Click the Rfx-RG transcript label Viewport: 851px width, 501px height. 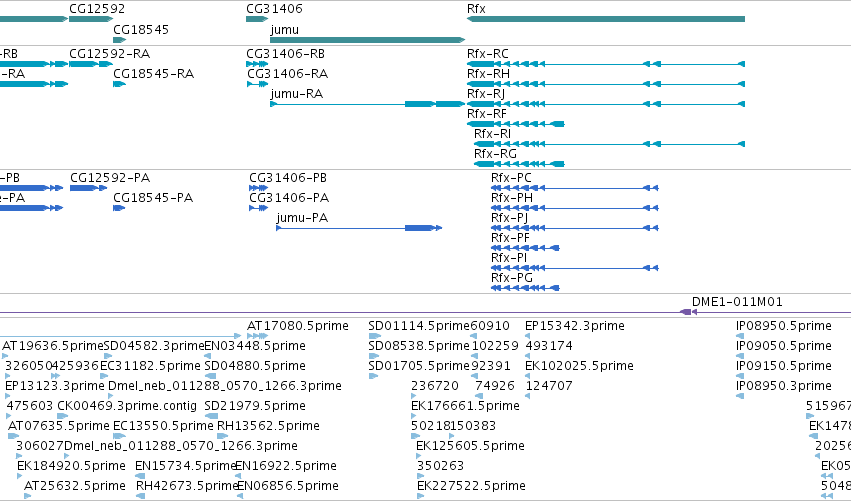coord(495,154)
